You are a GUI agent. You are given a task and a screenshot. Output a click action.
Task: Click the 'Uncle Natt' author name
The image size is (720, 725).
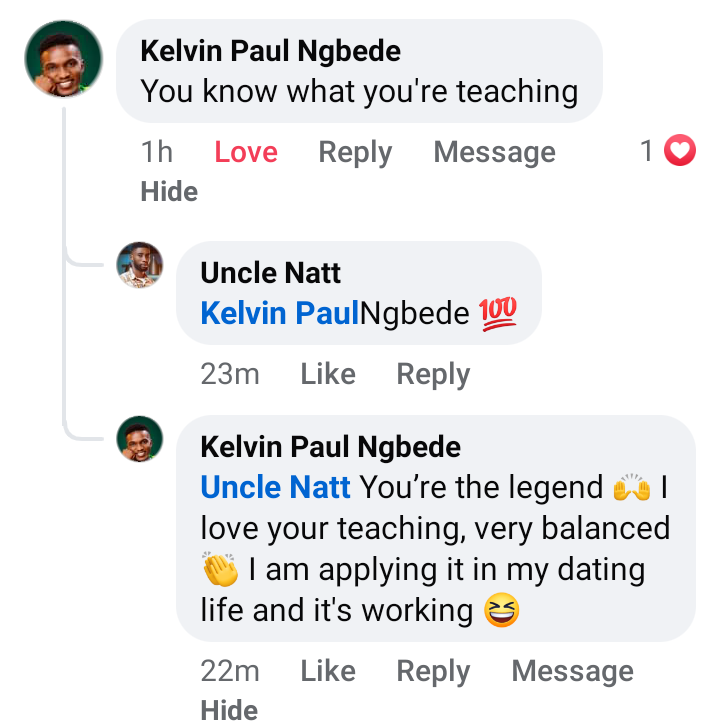click(270, 272)
